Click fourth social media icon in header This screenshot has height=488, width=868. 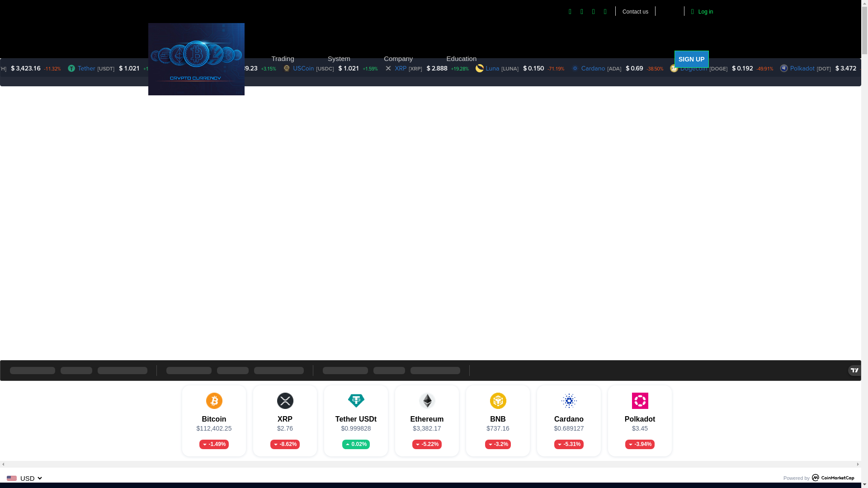pos(605,12)
